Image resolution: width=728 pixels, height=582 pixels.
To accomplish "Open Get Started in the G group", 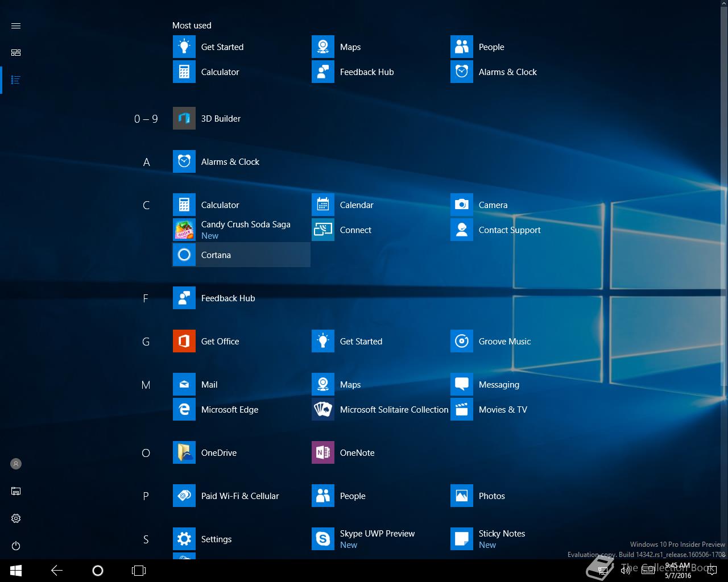I will coord(380,341).
